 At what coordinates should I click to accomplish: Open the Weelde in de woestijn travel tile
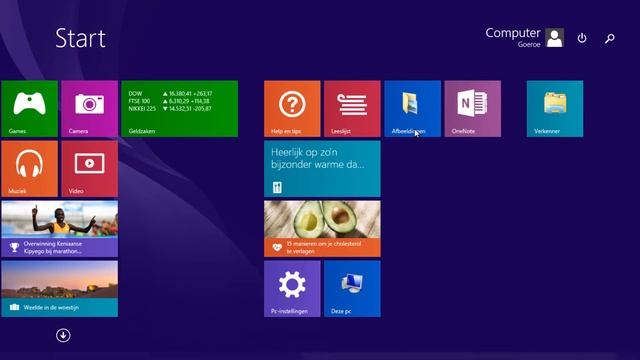point(60,289)
